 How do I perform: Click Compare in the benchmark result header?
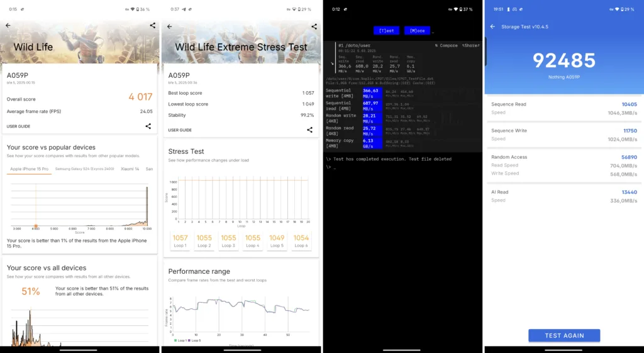[x=446, y=46]
